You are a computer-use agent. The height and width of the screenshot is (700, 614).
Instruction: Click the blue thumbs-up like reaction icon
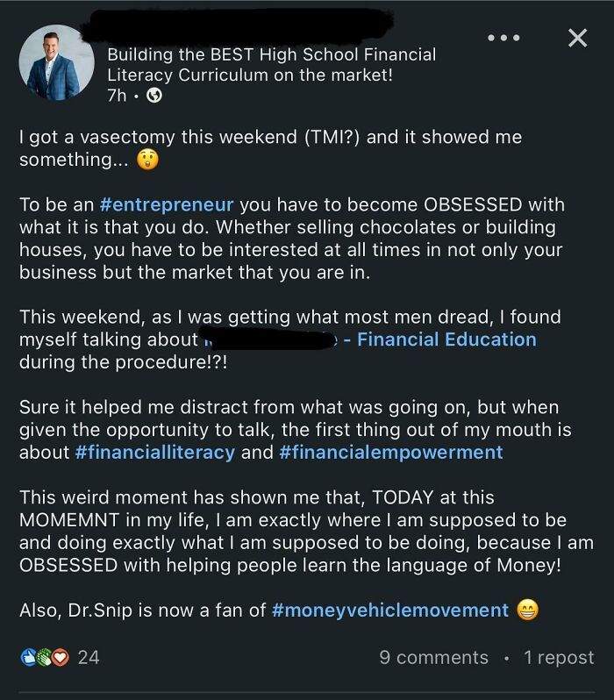pos(28,657)
